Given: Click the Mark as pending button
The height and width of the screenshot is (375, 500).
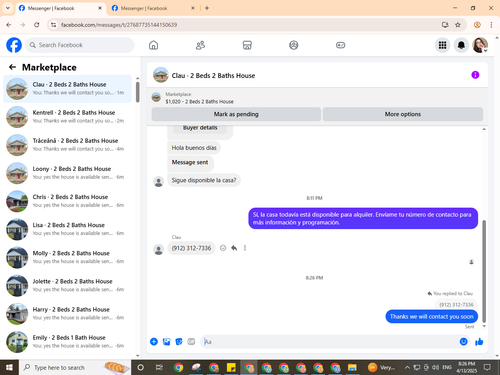Looking at the screenshot, I should pos(236,114).
